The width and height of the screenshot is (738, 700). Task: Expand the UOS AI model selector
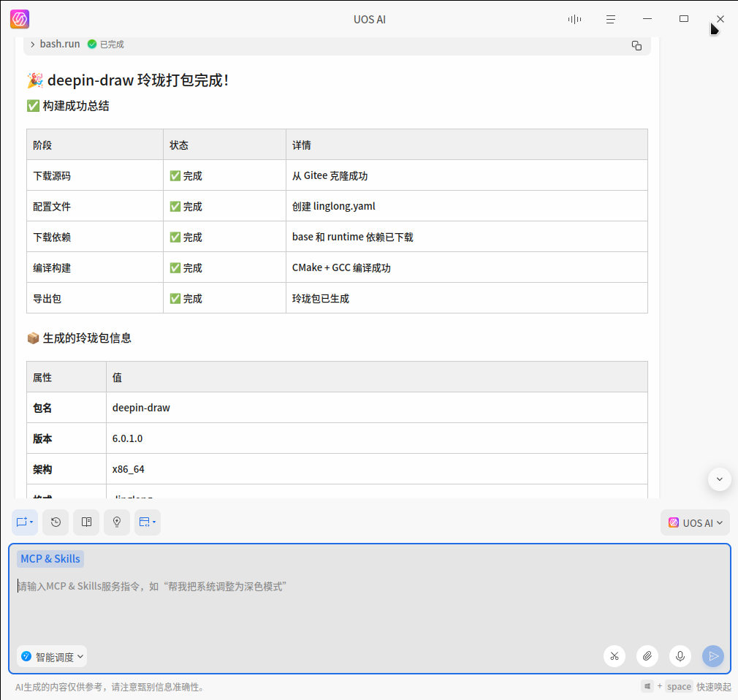[695, 522]
